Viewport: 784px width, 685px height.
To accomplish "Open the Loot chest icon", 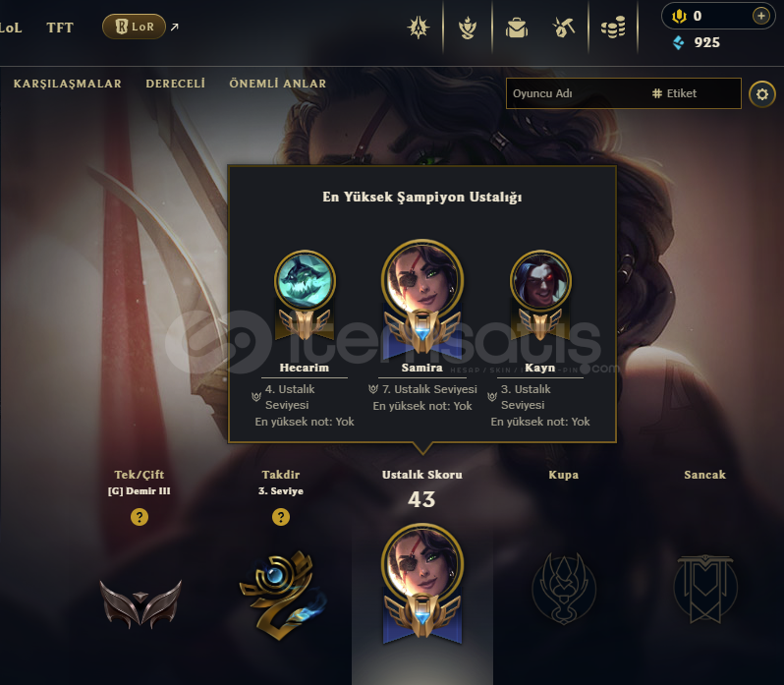I will (517, 28).
